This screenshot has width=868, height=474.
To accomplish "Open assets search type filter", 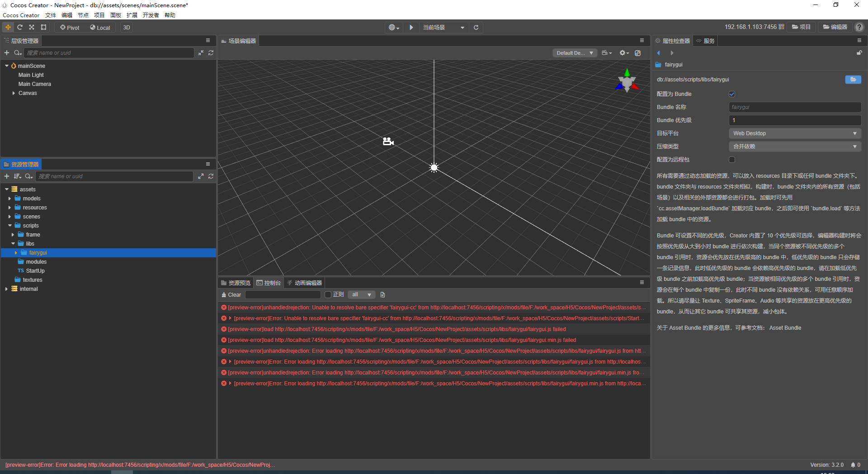I will 29,176.
